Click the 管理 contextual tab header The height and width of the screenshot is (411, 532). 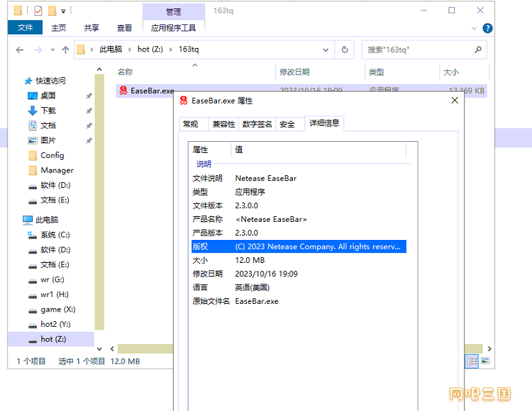click(x=173, y=12)
